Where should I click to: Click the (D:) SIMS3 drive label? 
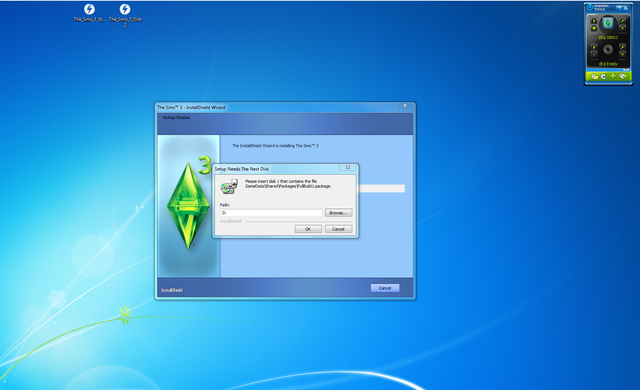(608, 38)
